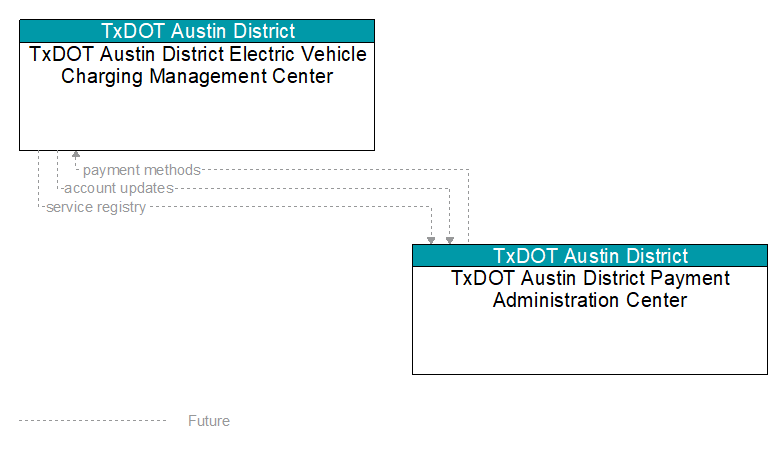Click the dashed line sample in the legend
The height and width of the screenshot is (449, 783).
coord(92,421)
